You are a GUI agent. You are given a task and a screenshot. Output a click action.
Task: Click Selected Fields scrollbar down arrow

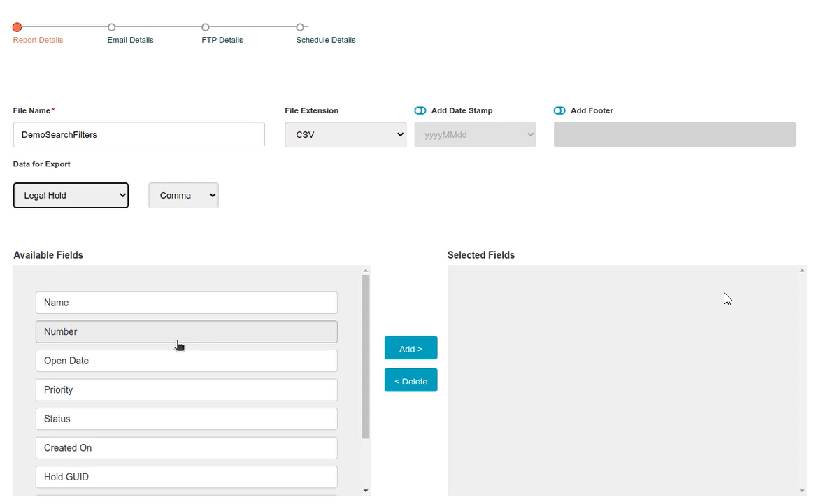(802, 491)
